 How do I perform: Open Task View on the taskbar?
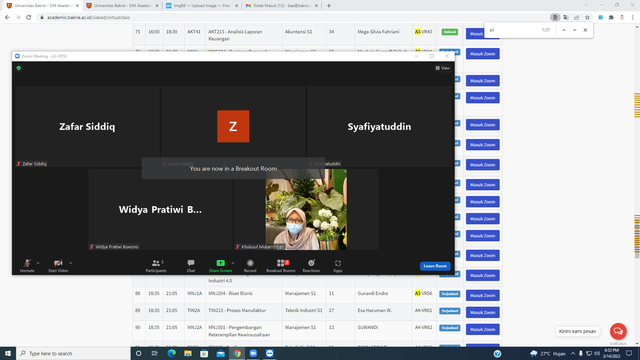tap(155, 353)
